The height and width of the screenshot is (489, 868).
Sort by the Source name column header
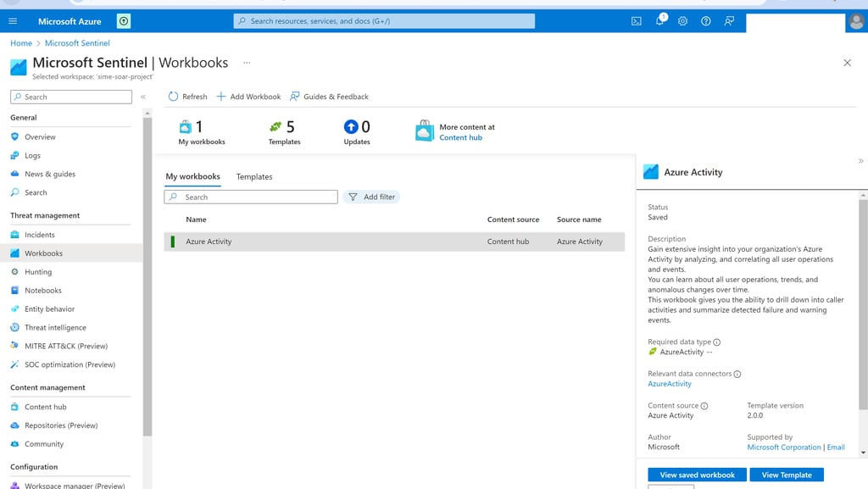coord(579,219)
